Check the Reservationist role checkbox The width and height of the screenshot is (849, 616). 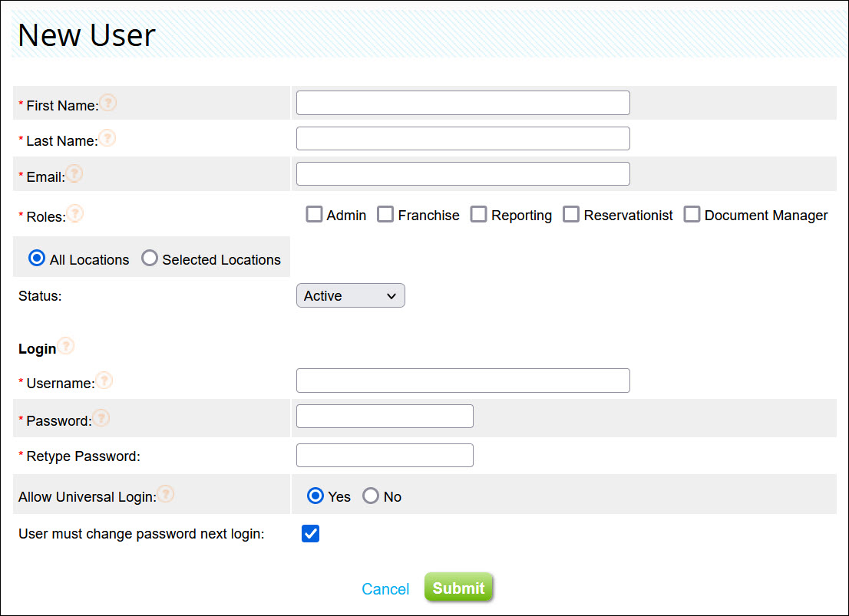(571, 214)
